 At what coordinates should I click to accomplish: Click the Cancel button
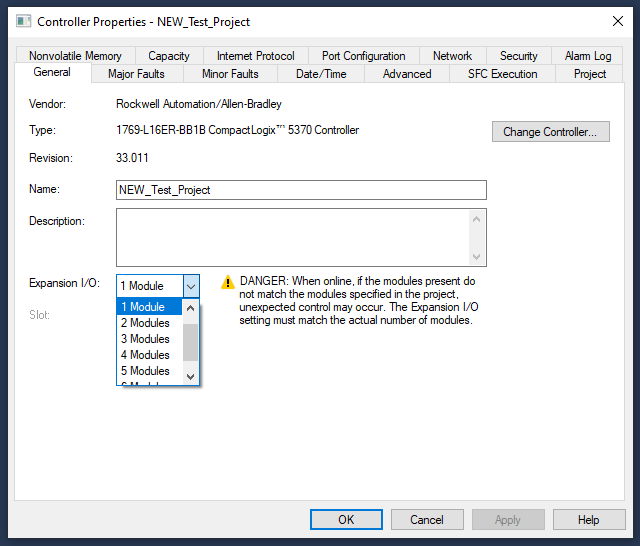427,519
